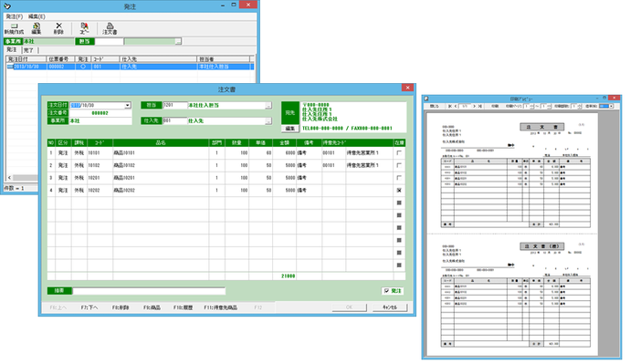Click the 仕入先 column header in list
Screen dimensions: 630x364
coord(158,59)
